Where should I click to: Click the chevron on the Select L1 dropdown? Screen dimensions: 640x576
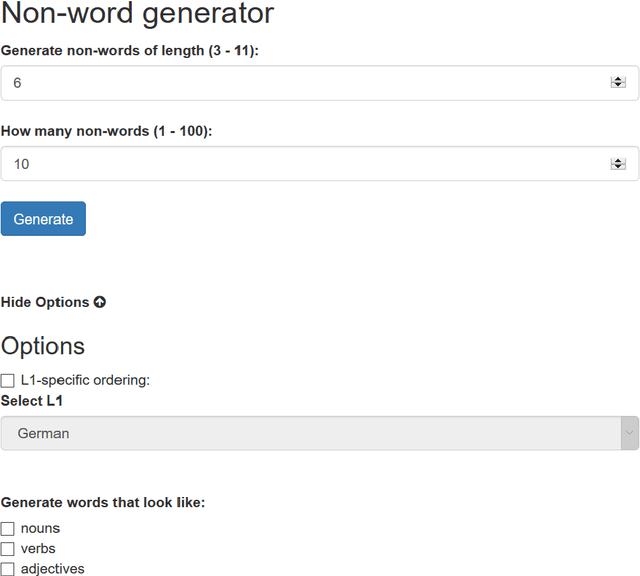[629, 434]
